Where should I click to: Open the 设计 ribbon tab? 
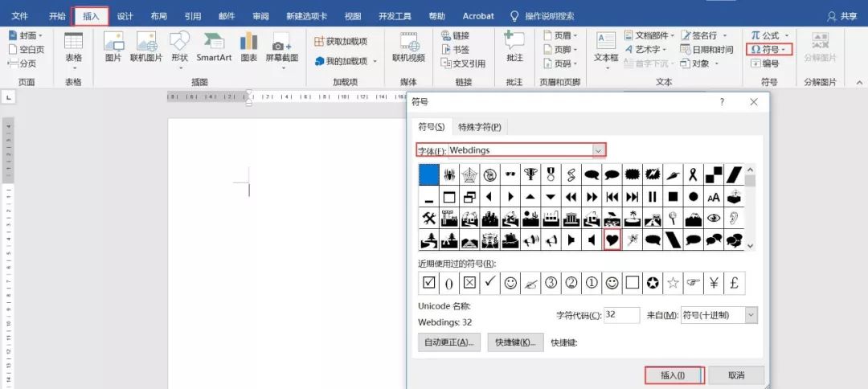tap(125, 16)
